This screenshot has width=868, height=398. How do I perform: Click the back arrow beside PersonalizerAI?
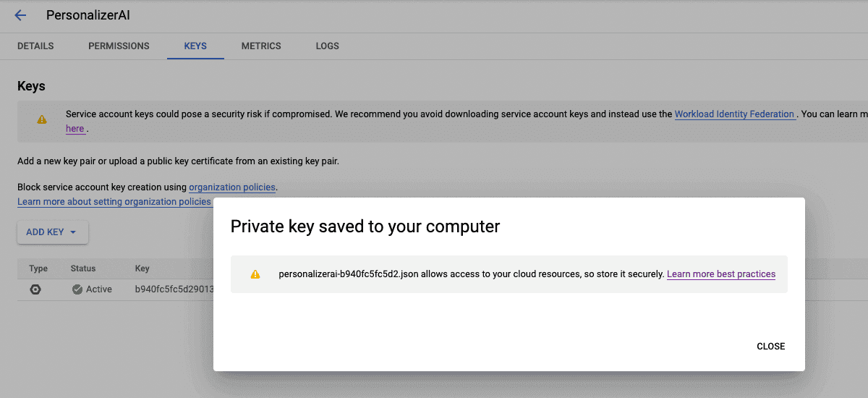(x=20, y=15)
